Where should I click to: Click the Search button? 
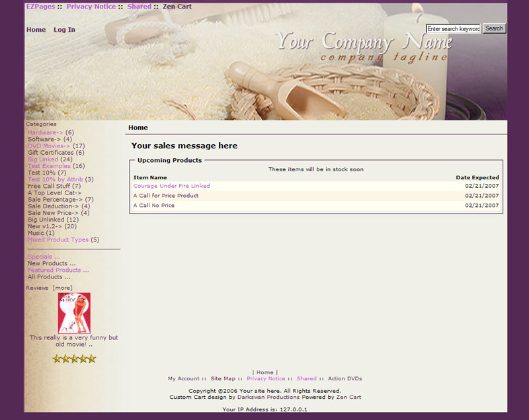[x=494, y=28]
